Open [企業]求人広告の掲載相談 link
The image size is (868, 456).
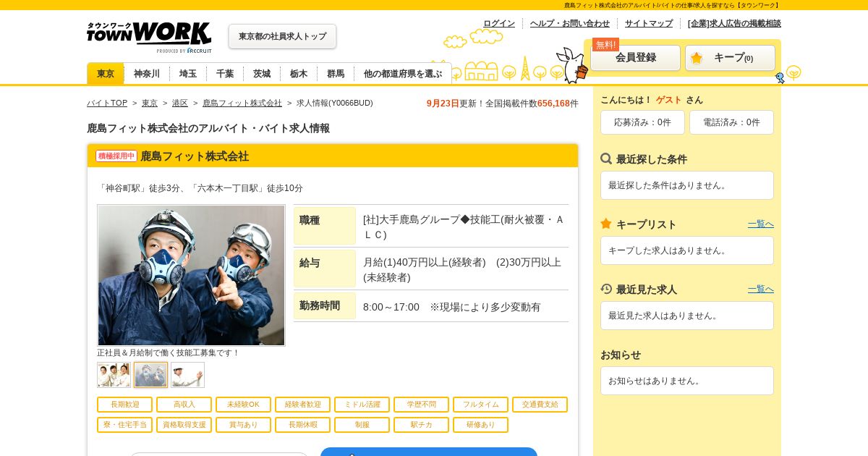coord(734,23)
